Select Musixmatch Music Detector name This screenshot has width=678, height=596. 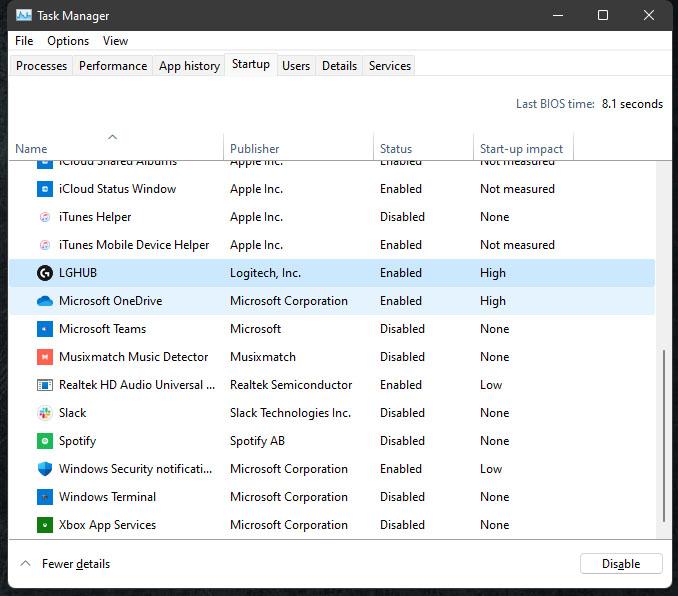(x=134, y=357)
